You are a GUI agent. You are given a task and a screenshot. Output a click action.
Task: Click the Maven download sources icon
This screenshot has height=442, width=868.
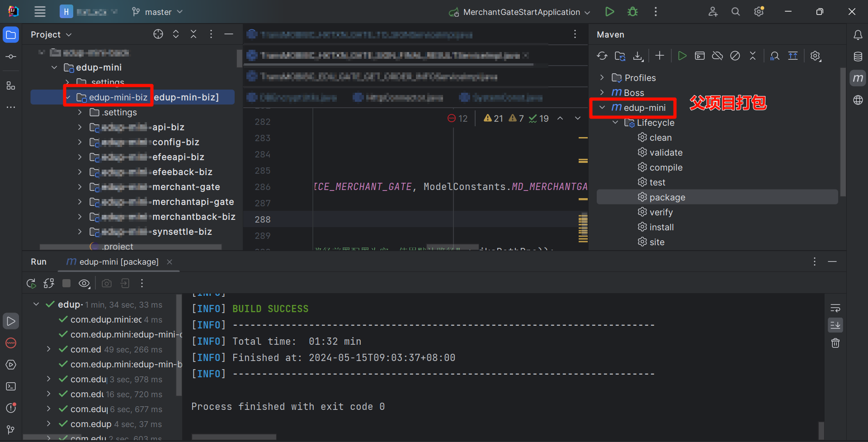[x=638, y=56]
